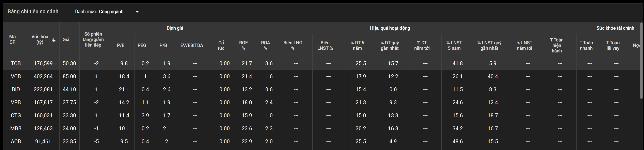Open the VPB stock row

(16, 103)
